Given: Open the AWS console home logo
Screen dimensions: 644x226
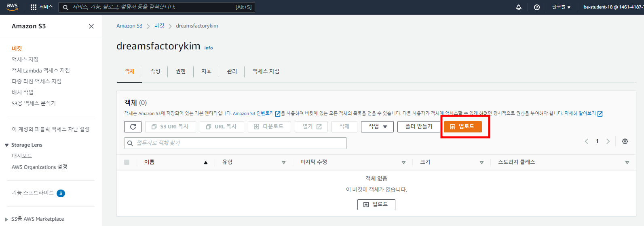Looking at the screenshot, I should [x=12, y=7].
